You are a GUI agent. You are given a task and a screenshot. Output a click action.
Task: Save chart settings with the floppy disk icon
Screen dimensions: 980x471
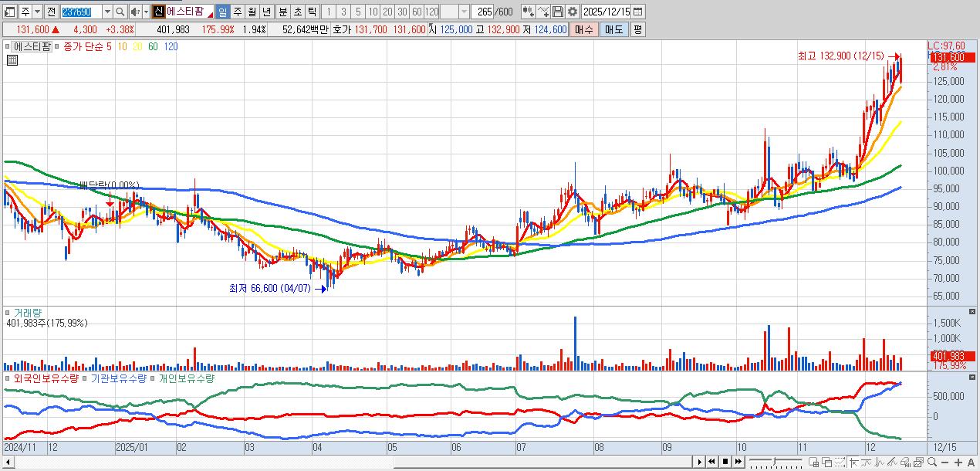(x=557, y=12)
